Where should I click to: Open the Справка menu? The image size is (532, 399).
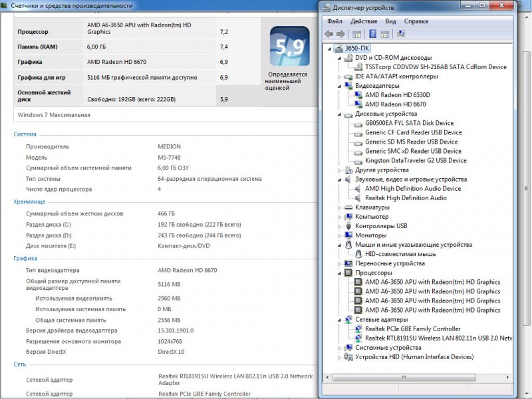(416, 21)
